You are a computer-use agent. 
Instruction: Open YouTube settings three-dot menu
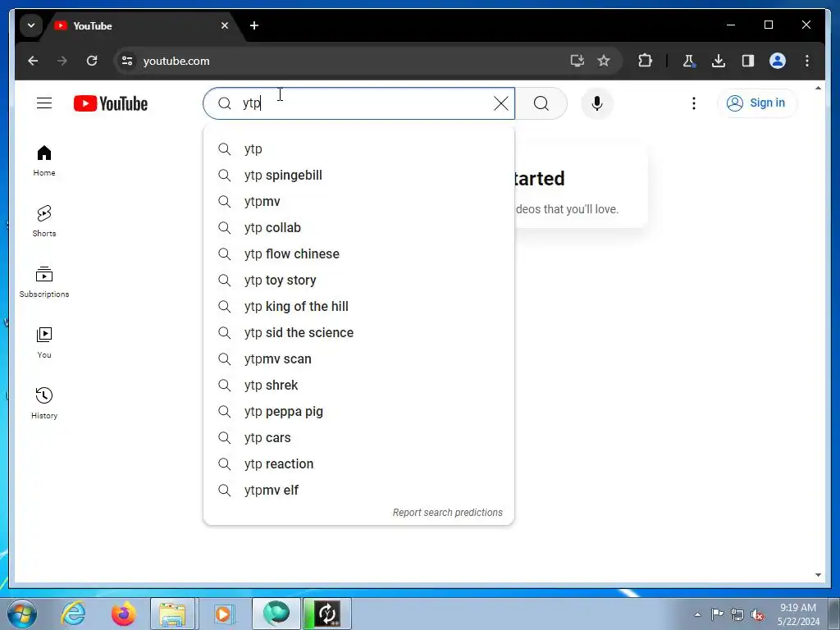tap(694, 103)
